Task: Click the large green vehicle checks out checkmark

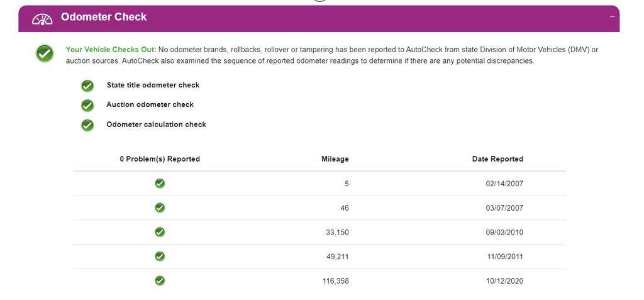Action: (45, 53)
